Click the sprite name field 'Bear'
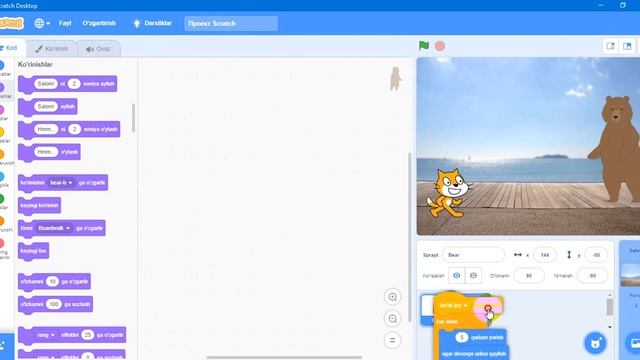 click(x=473, y=255)
